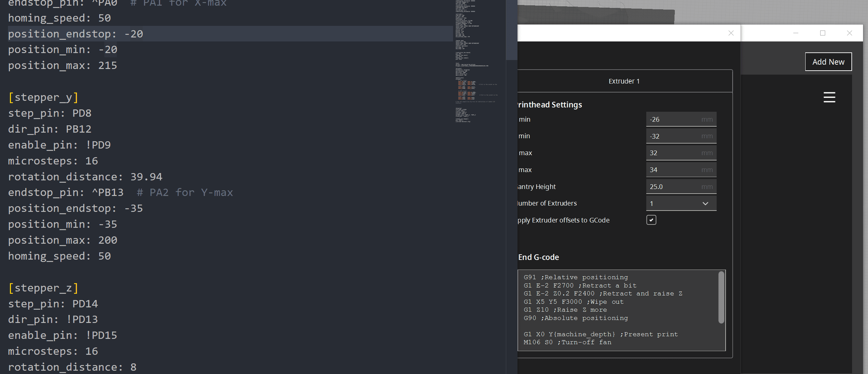This screenshot has width=868, height=374.
Task: Close the machine settings dialog
Action: (731, 33)
